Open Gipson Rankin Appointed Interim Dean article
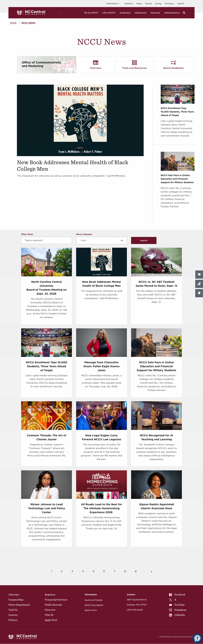Image resolution: width=203 pixels, height=644 pixels. (156, 506)
